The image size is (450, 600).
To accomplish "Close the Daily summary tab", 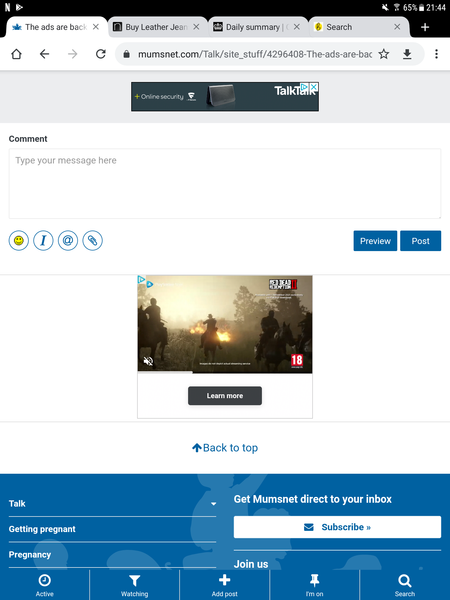I will [297, 27].
